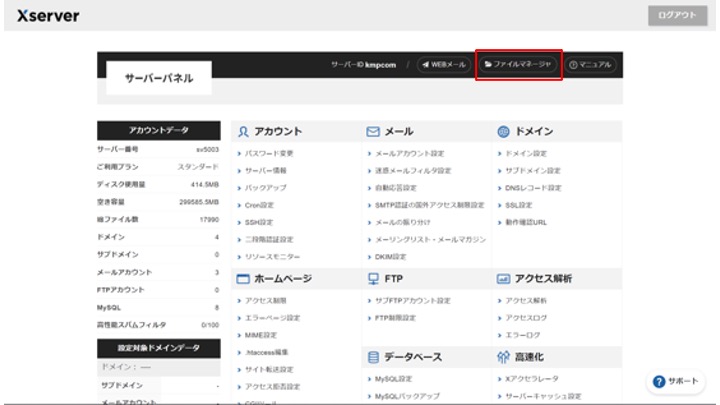Click the 高性能スパムフィルタ row
Viewport: 720px width, 405px height.
point(158,325)
